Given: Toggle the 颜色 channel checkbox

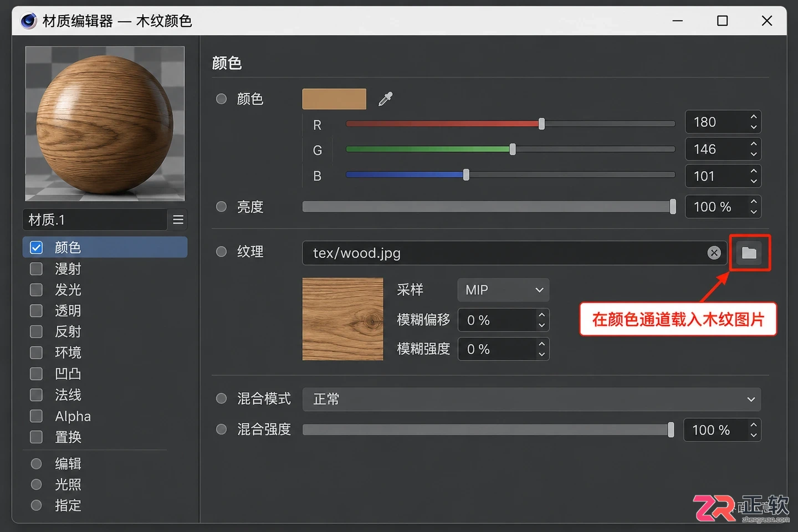Looking at the screenshot, I should 36,247.
